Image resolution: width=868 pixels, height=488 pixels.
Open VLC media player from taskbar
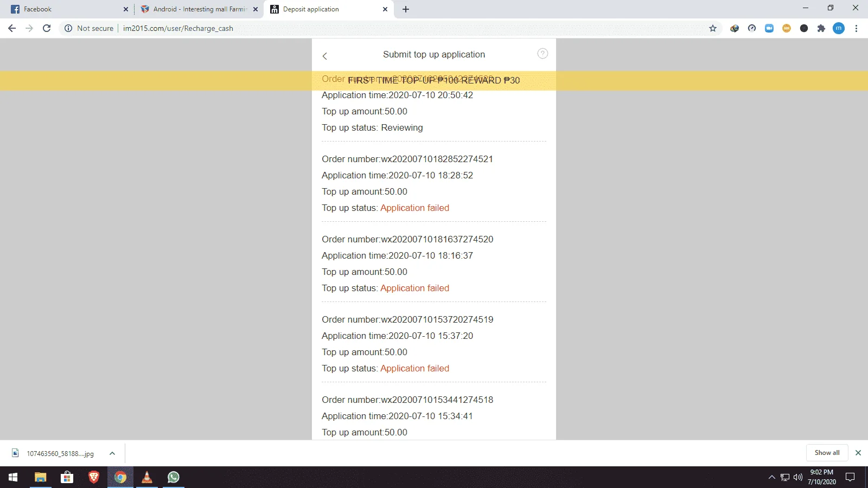146,477
